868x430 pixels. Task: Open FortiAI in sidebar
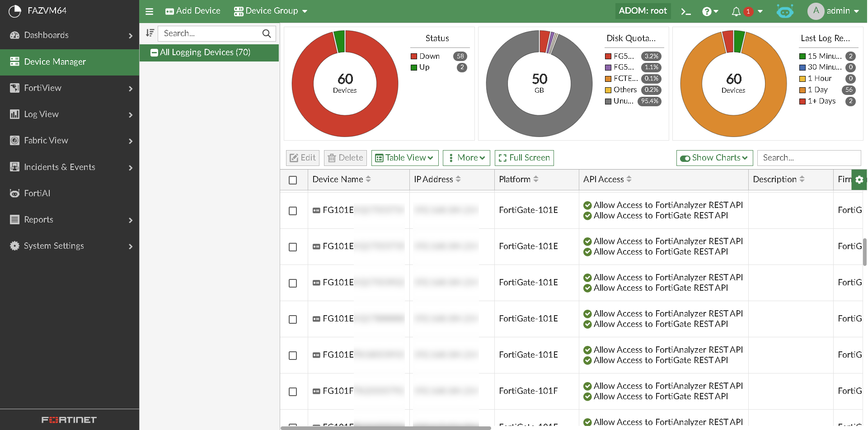(x=70, y=194)
